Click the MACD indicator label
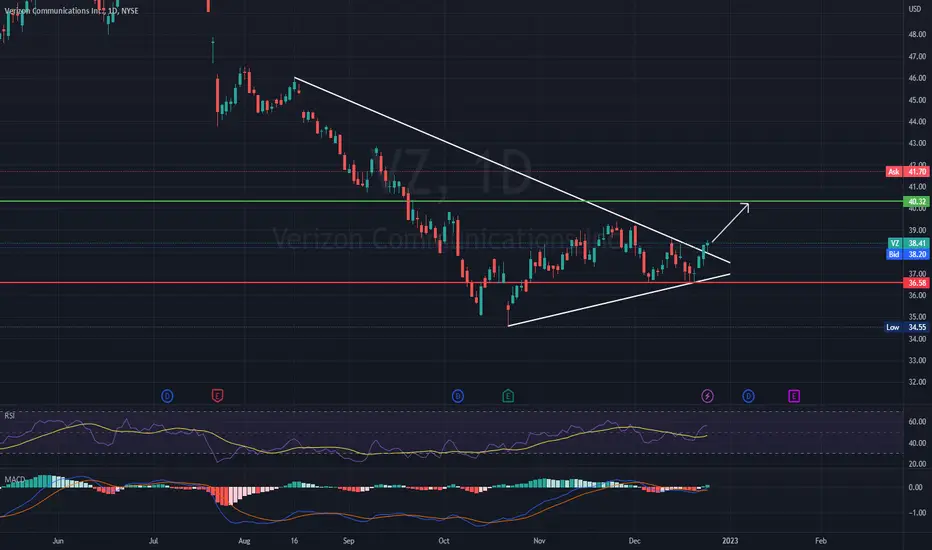The height and width of the screenshot is (550, 932). (x=14, y=479)
